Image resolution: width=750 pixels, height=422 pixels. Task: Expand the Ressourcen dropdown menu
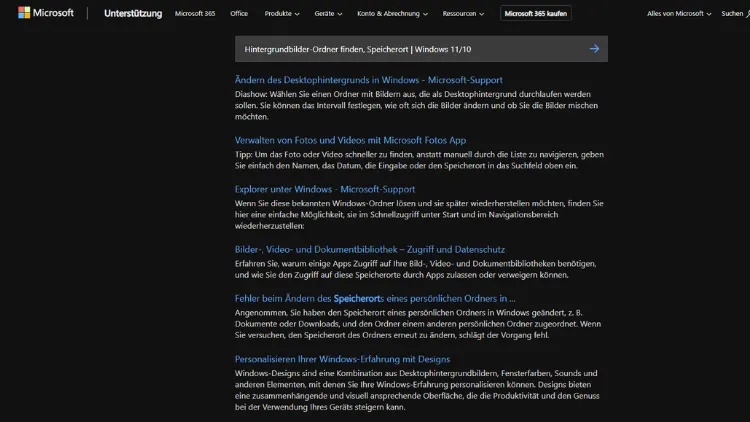click(463, 14)
